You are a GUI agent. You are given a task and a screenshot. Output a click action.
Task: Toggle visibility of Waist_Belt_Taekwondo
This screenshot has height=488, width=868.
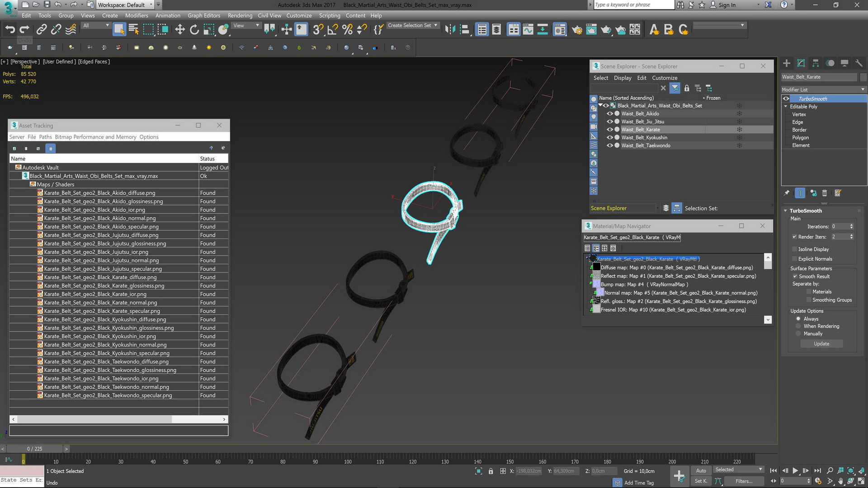click(609, 145)
